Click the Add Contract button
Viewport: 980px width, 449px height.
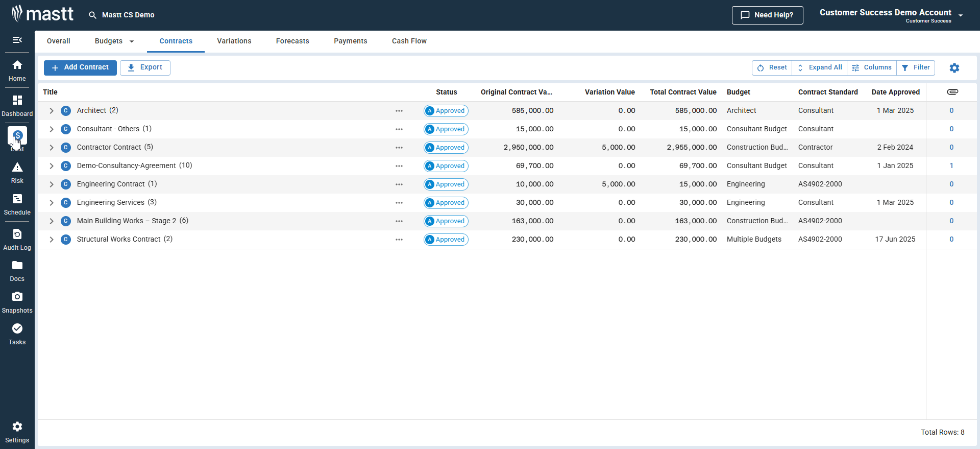(x=80, y=67)
